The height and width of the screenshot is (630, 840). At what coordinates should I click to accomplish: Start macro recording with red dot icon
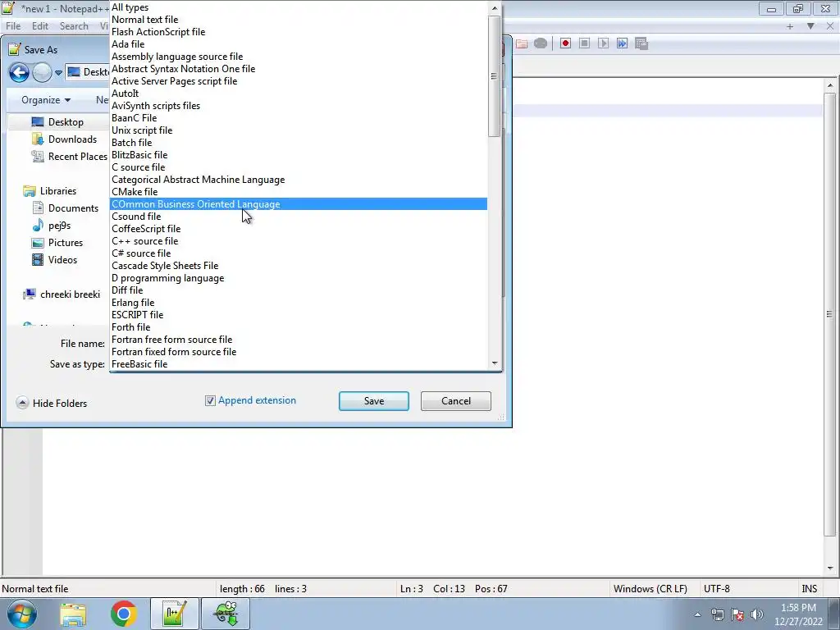coord(565,43)
